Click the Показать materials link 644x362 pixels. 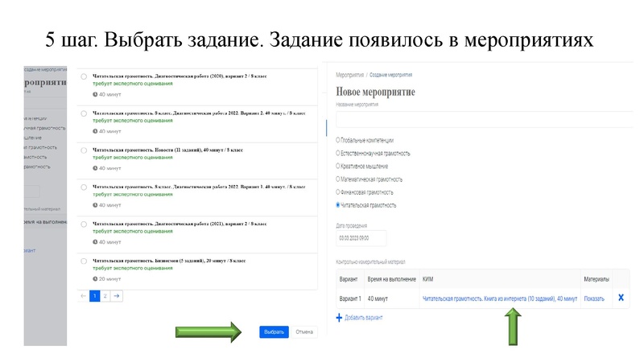coord(594,298)
